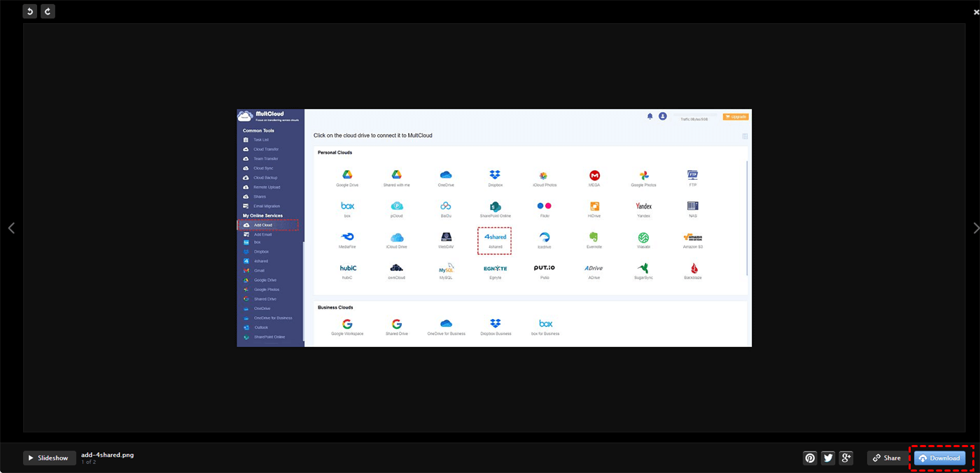Select the pCloud icon
This screenshot has height=473, width=980.
(396, 206)
